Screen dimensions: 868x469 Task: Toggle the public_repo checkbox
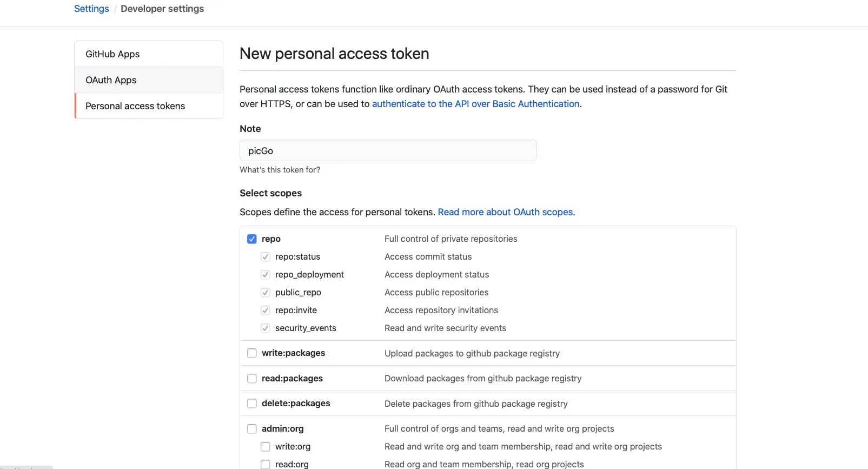(266, 293)
